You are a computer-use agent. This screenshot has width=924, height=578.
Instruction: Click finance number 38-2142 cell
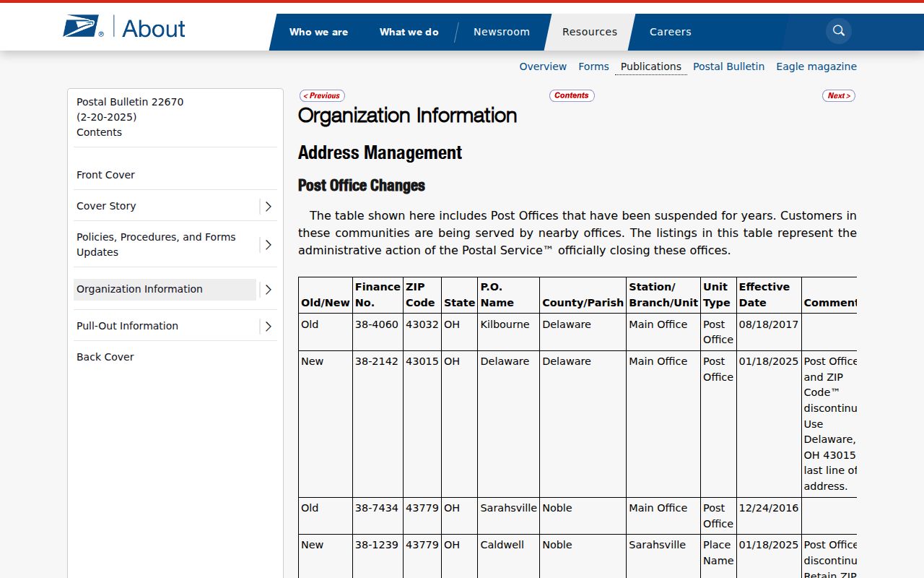pos(377,424)
